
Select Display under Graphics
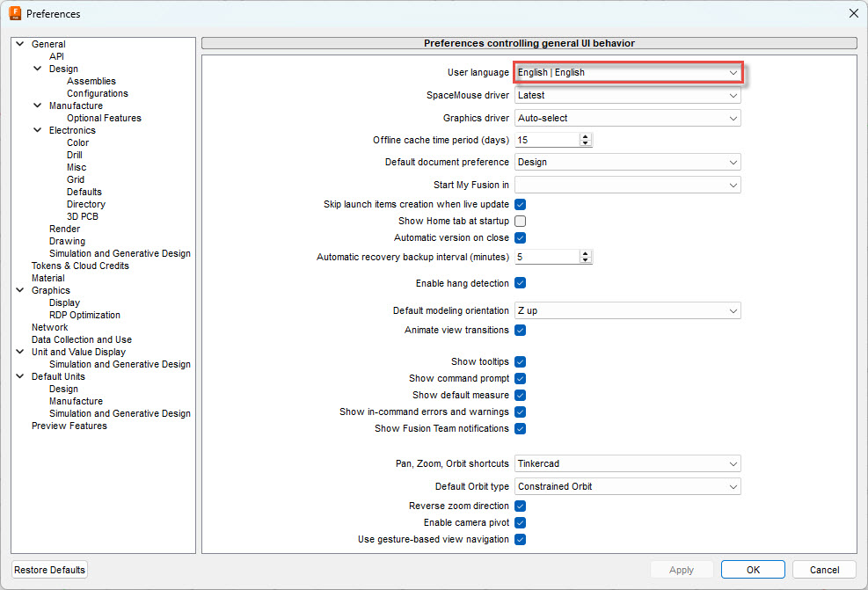tap(64, 302)
